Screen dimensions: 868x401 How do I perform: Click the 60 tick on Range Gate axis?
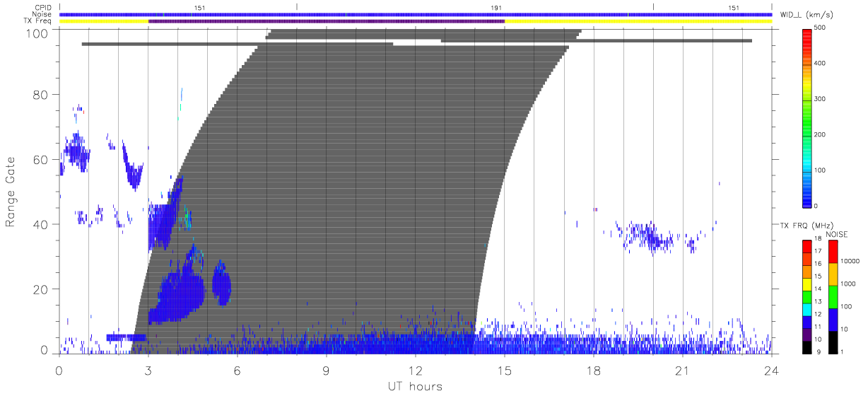pos(41,159)
